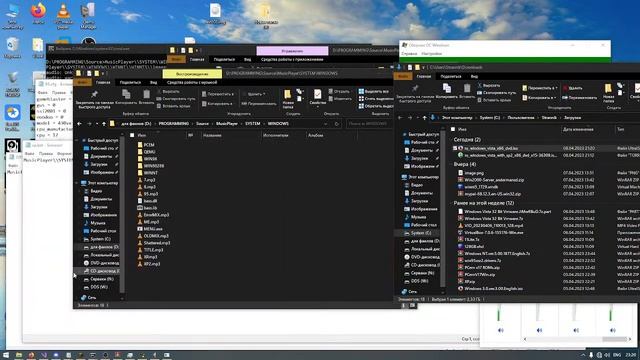
Task: Click Удалить in Downloads explorer ribbon
Action: (572, 88)
